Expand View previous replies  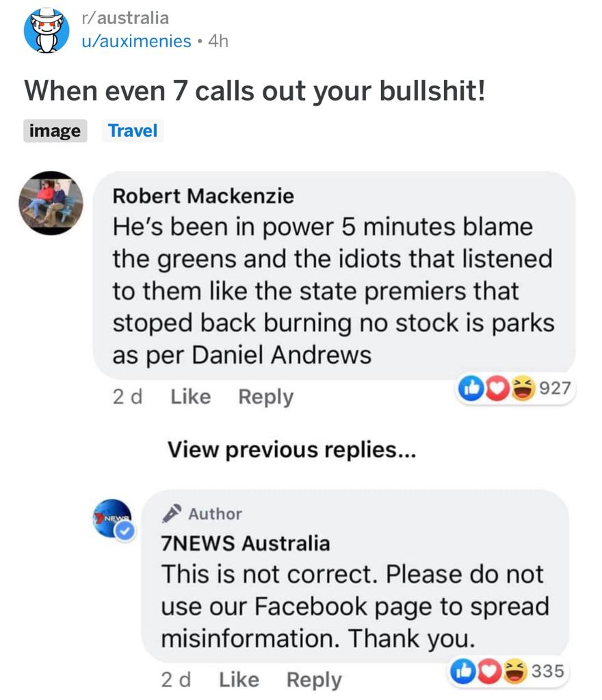(x=291, y=449)
